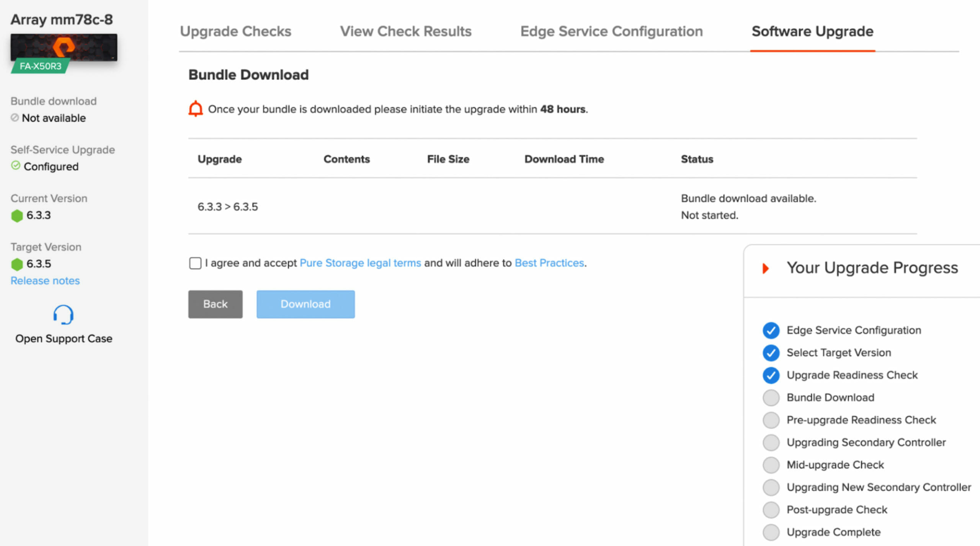Screen dimensions: 980x546
Task: Click the Upgrade Readiness Check blue checkmark
Action: point(771,375)
